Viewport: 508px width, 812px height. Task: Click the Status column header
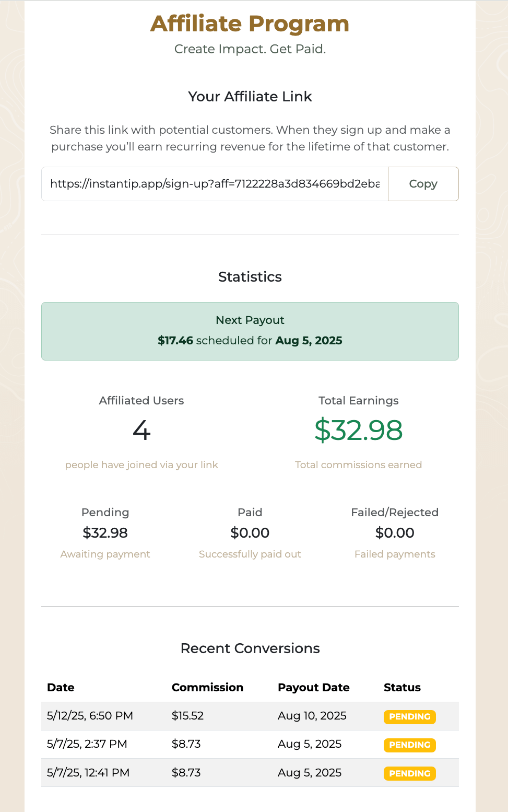pos(402,688)
